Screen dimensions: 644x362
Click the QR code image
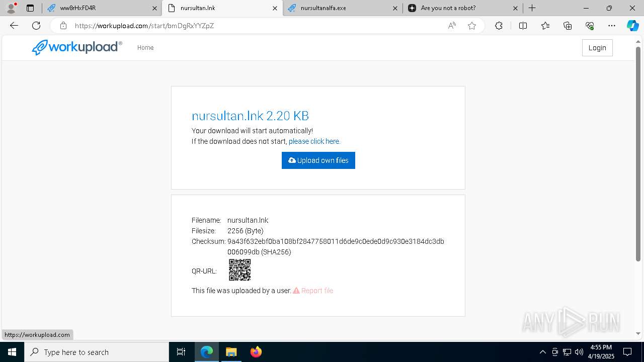click(x=239, y=270)
